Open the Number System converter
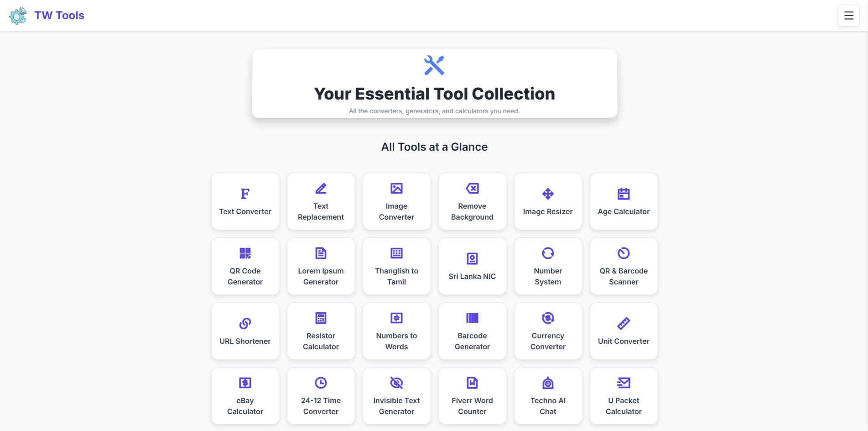Screen dimensions: 868x431 click(548, 266)
